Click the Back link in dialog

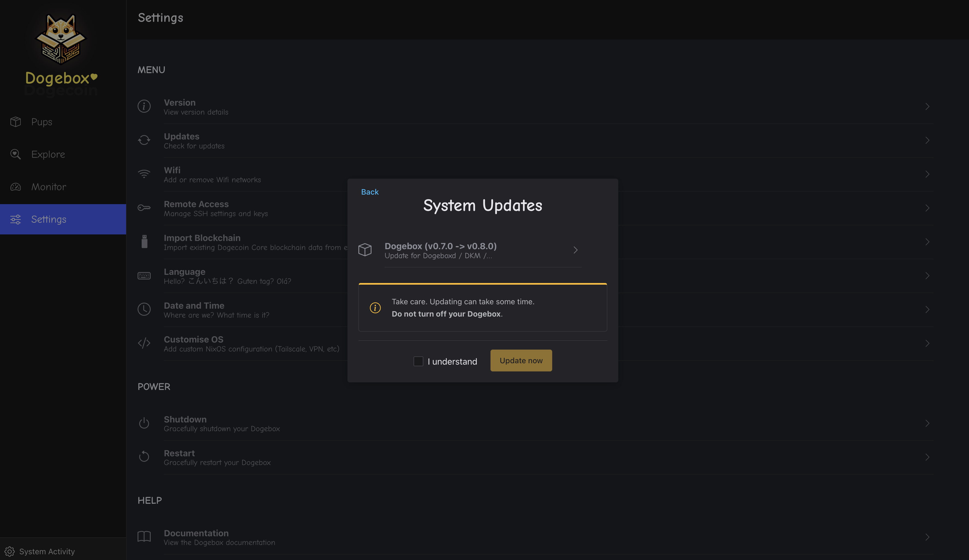370,192
